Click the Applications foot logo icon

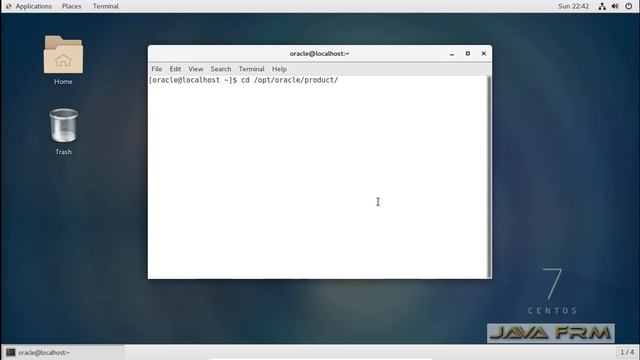(9, 6)
